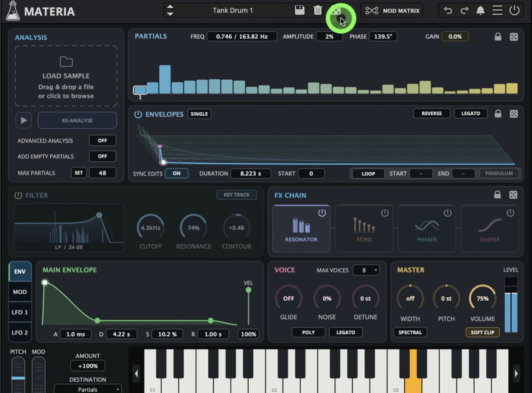Toggle the plugin power icon
The width and height of the screenshot is (532, 393).
514,10
